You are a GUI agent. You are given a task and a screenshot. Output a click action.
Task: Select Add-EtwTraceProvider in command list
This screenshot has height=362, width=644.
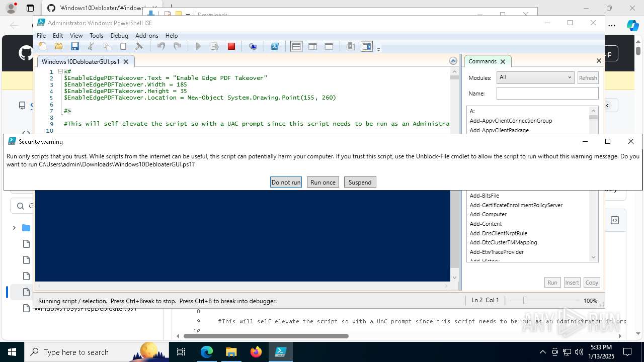(497, 252)
